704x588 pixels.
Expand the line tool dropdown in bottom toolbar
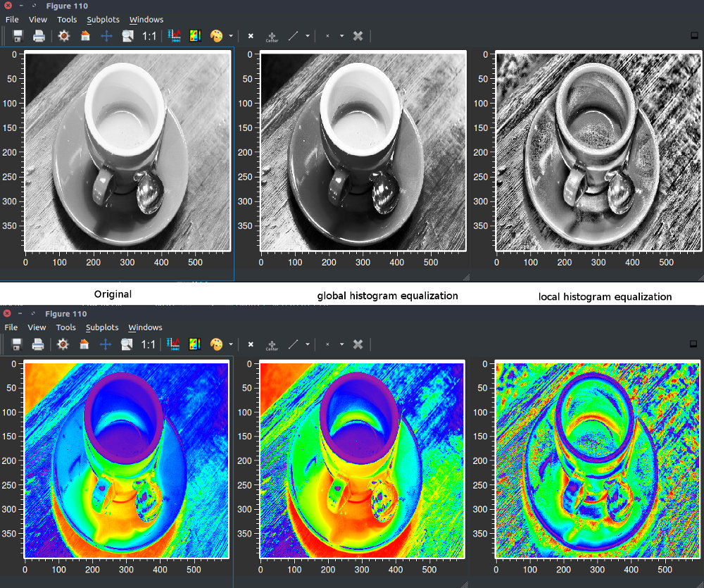[x=308, y=344]
